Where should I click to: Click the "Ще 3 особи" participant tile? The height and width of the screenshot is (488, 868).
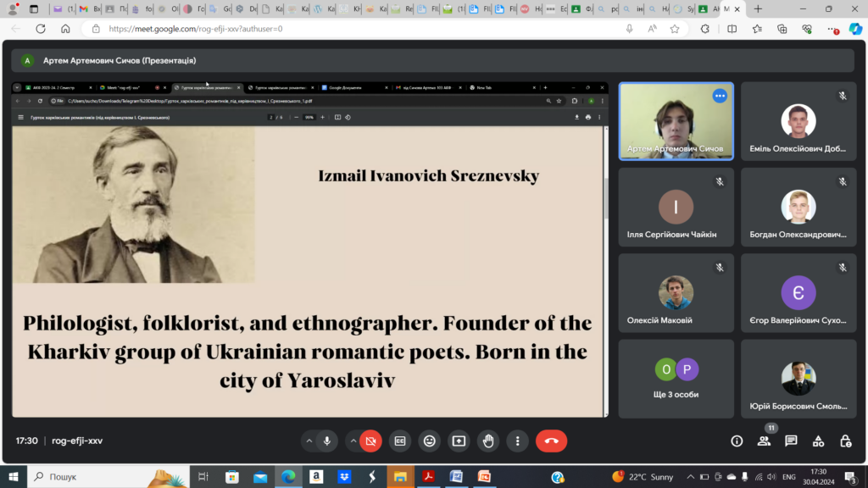click(x=676, y=378)
